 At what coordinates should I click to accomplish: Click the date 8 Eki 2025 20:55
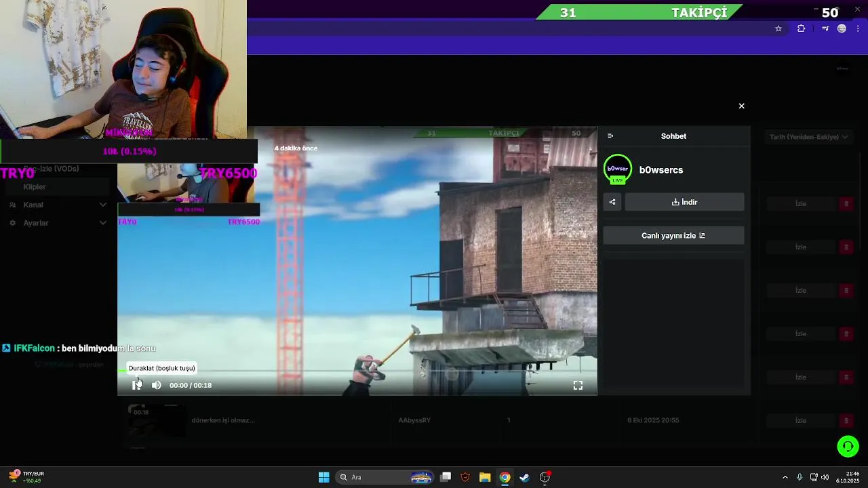click(x=653, y=420)
